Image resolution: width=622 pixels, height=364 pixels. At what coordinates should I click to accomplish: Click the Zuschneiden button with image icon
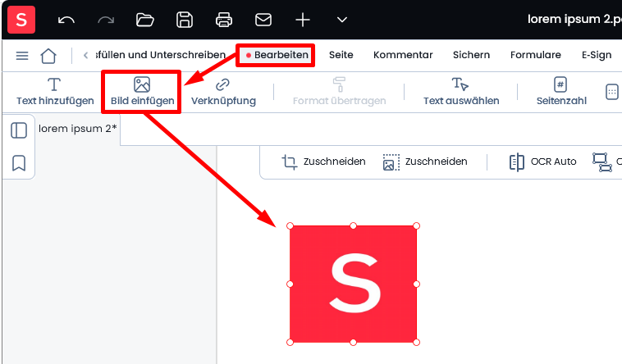click(425, 162)
